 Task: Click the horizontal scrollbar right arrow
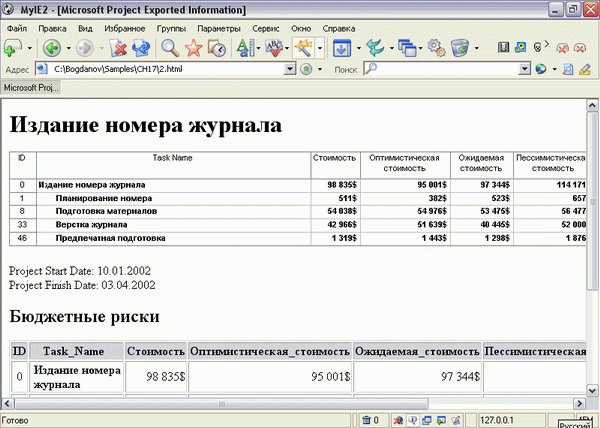coord(579,403)
